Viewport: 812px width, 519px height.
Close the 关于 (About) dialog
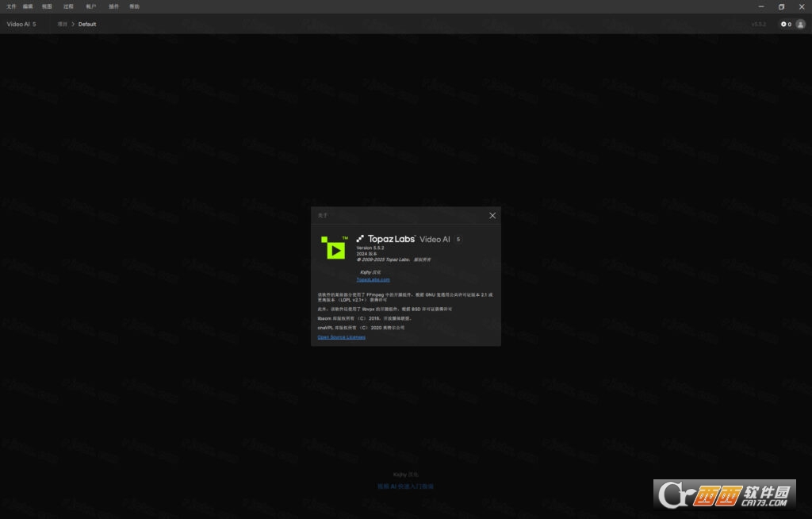(492, 216)
